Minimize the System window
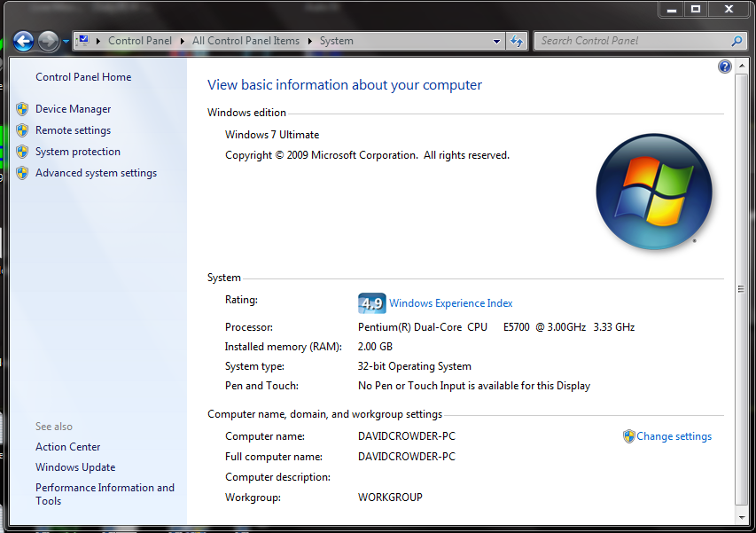This screenshot has height=533, width=756. 672,10
